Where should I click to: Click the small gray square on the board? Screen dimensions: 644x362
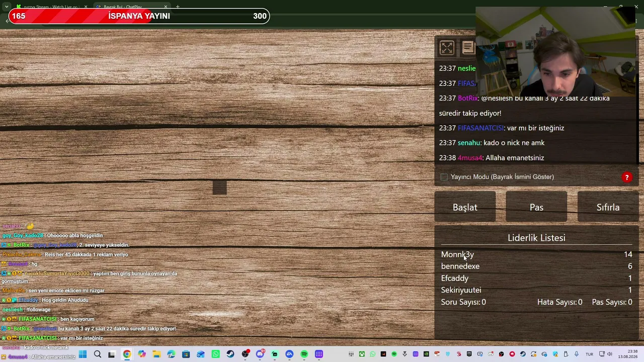tap(219, 188)
